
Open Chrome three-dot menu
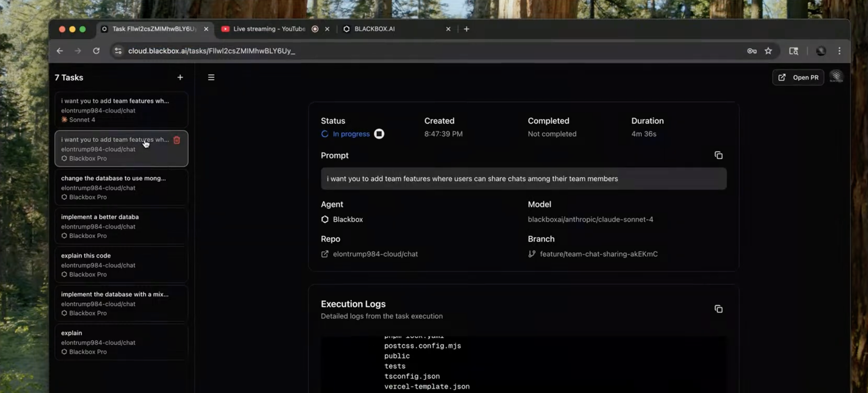tap(839, 51)
